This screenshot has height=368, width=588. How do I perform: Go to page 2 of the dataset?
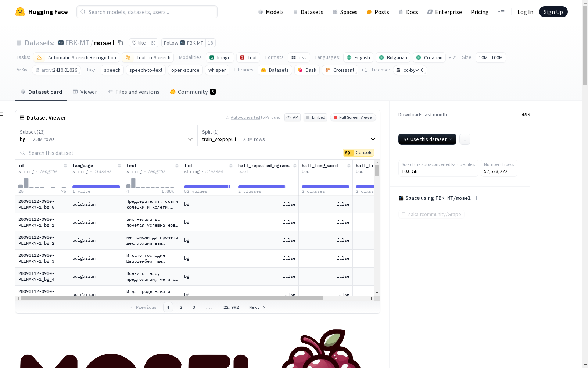(x=181, y=307)
